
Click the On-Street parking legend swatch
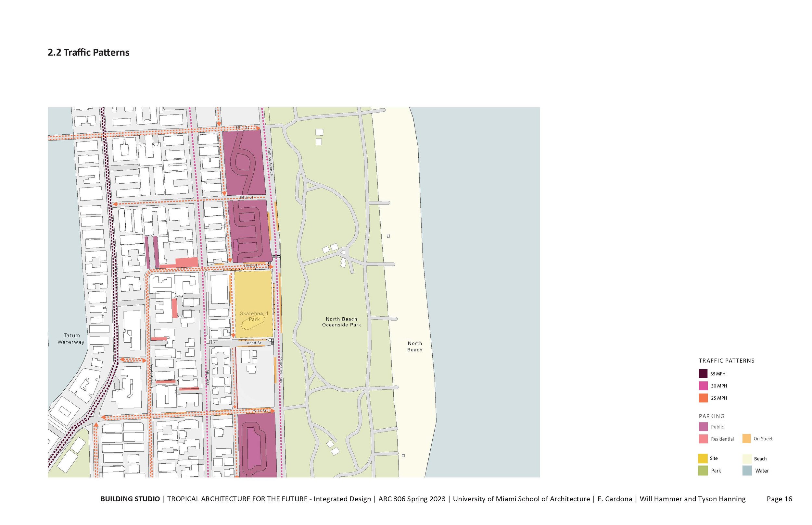746,439
